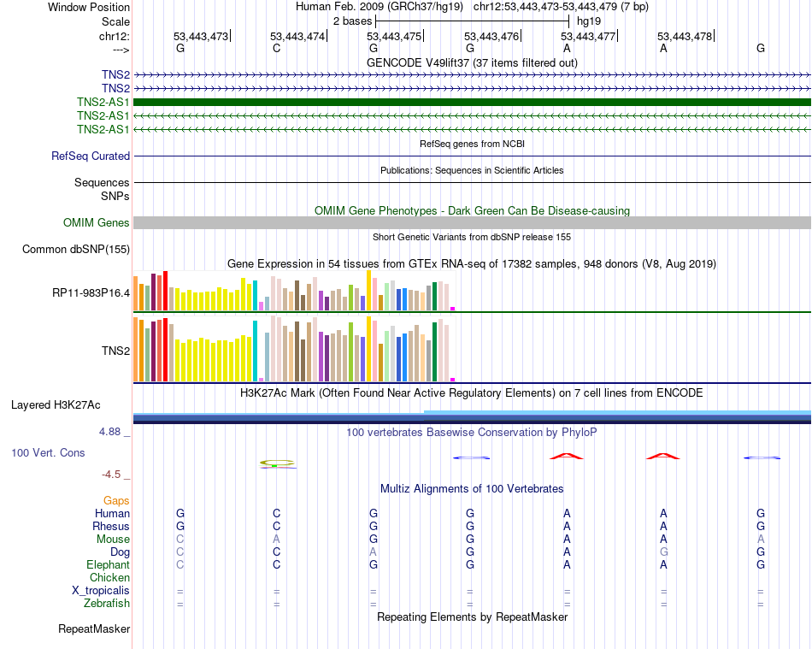Viewport: 812px width, 649px height.
Task: Click 'H3K27Ac Mark' ENCODE track title
Action: click(472, 392)
